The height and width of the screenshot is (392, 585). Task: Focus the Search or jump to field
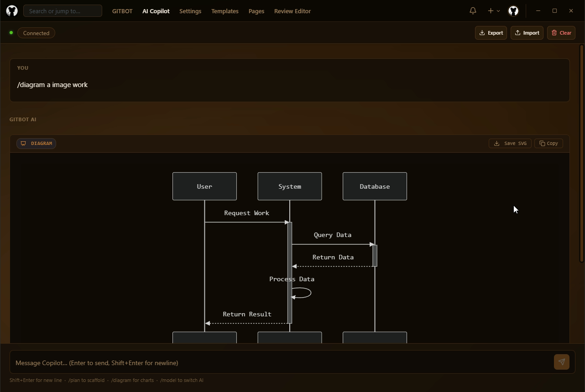63,11
